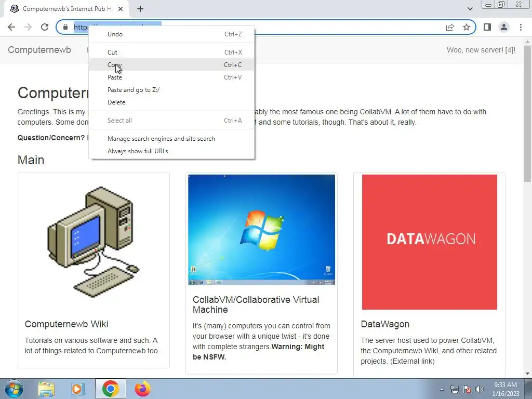
Task: Select Paste and go to Z:/
Action: pos(171,90)
